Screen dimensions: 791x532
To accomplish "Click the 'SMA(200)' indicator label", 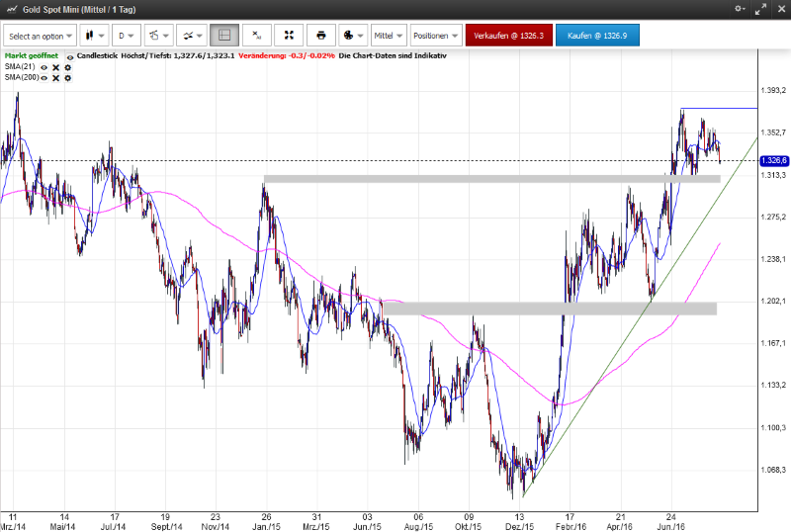I will point(22,78).
